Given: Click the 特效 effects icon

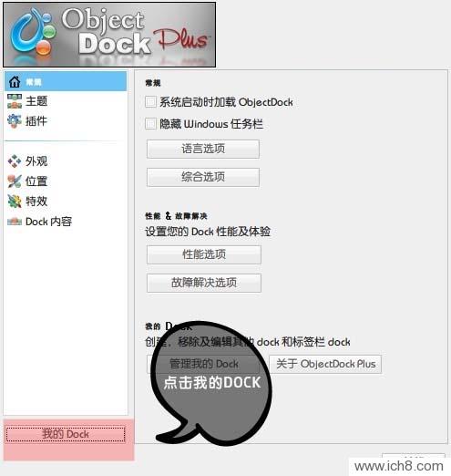Looking at the screenshot, I should [x=15, y=202].
